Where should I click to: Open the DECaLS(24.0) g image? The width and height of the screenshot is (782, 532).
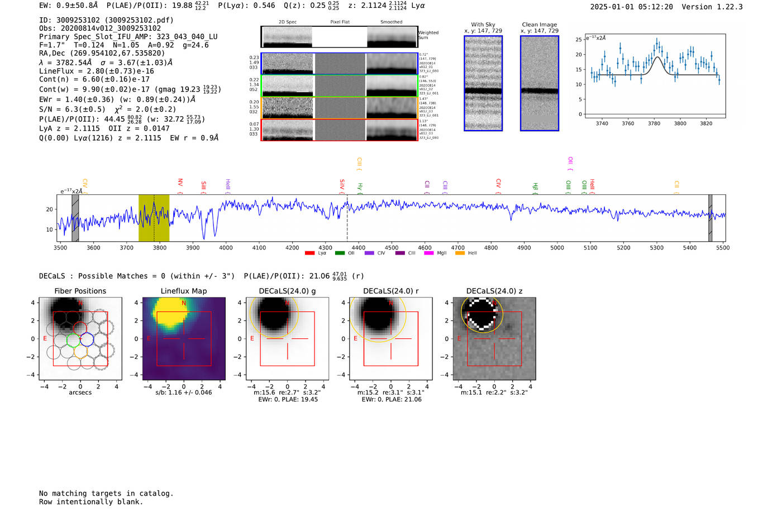click(x=287, y=339)
